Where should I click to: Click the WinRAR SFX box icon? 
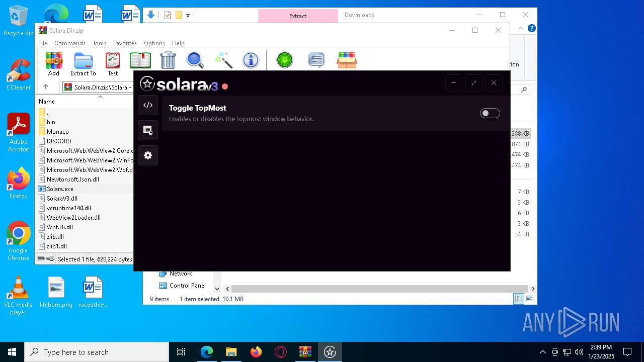pos(347,60)
